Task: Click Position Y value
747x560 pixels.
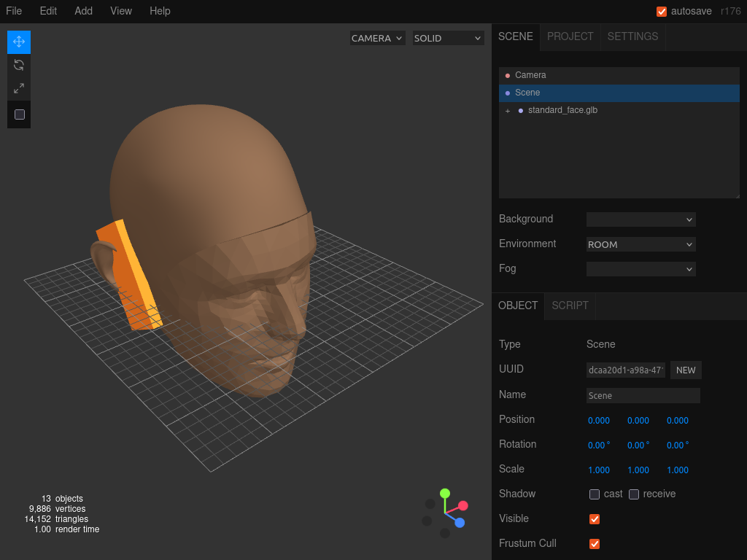Action: [x=638, y=421]
